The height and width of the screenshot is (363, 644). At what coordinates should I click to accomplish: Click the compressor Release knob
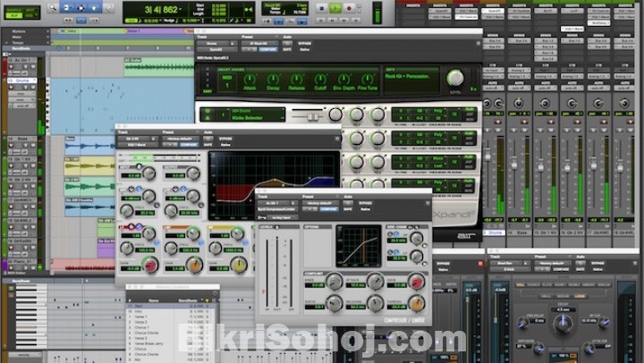(x=375, y=303)
